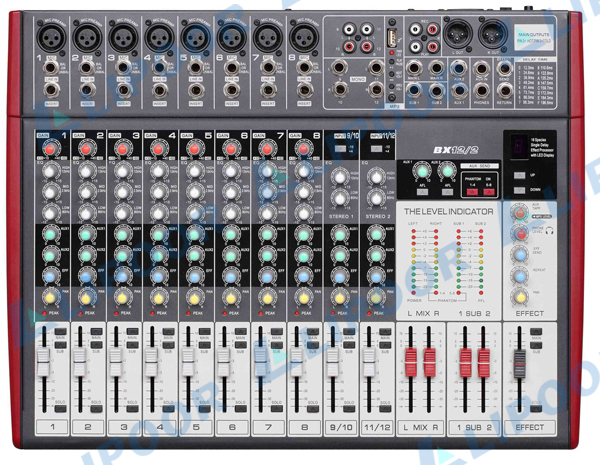Click the channel 1 red GAIN knob
This screenshot has width=600, height=465.
coord(50,148)
